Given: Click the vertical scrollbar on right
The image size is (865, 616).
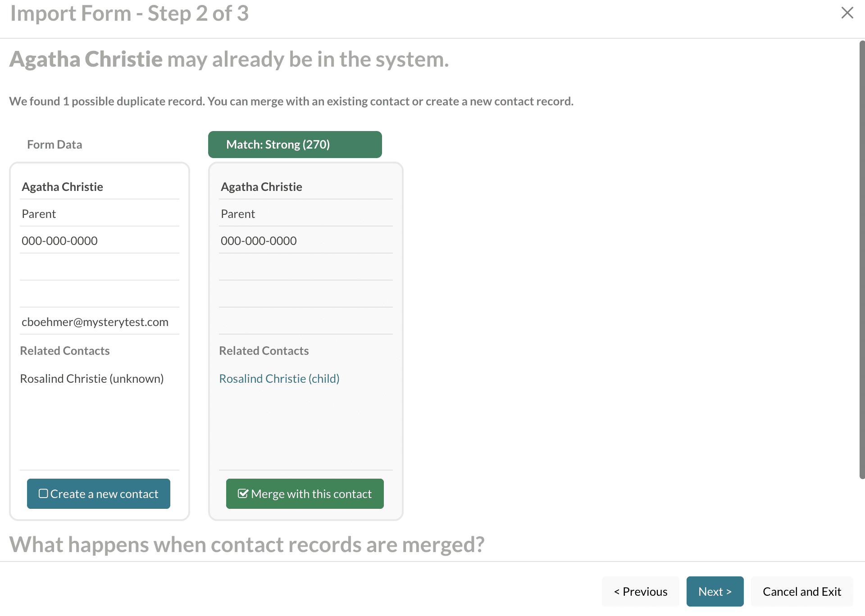Looking at the screenshot, I should coord(861,259).
